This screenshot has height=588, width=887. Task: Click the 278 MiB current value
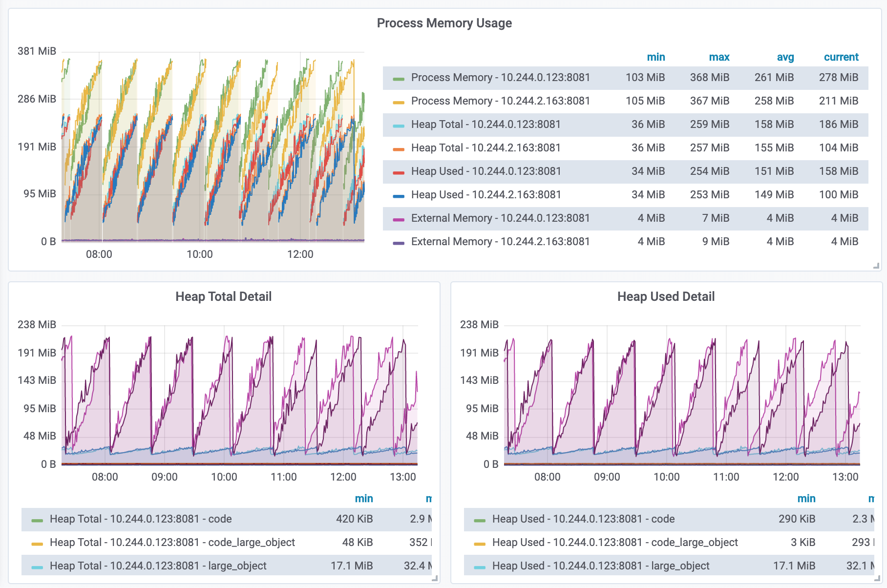(839, 78)
